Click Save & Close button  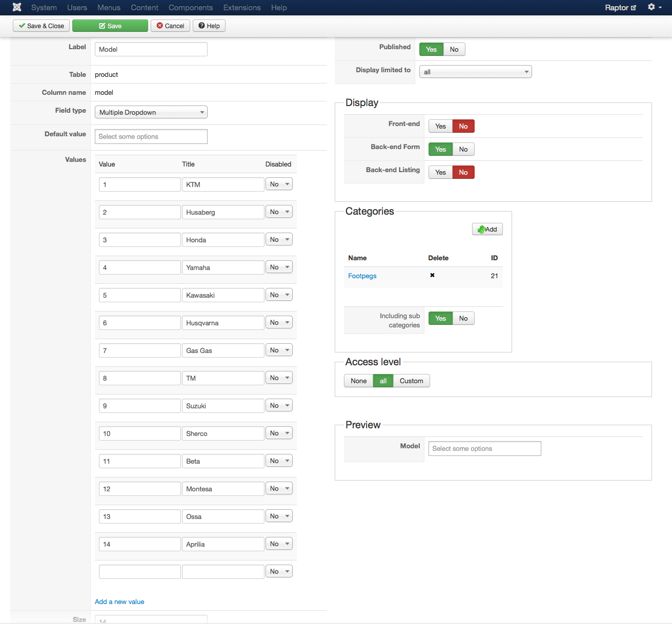[x=41, y=26]
